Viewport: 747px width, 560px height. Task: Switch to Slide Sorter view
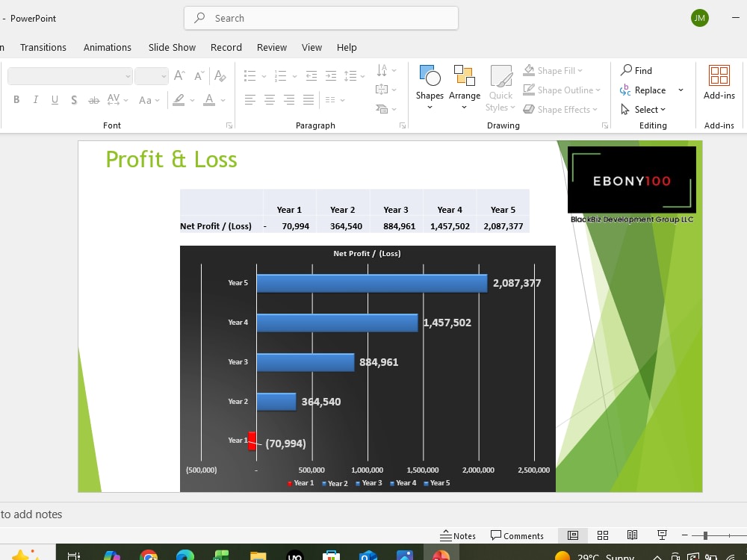click(603, 535)
